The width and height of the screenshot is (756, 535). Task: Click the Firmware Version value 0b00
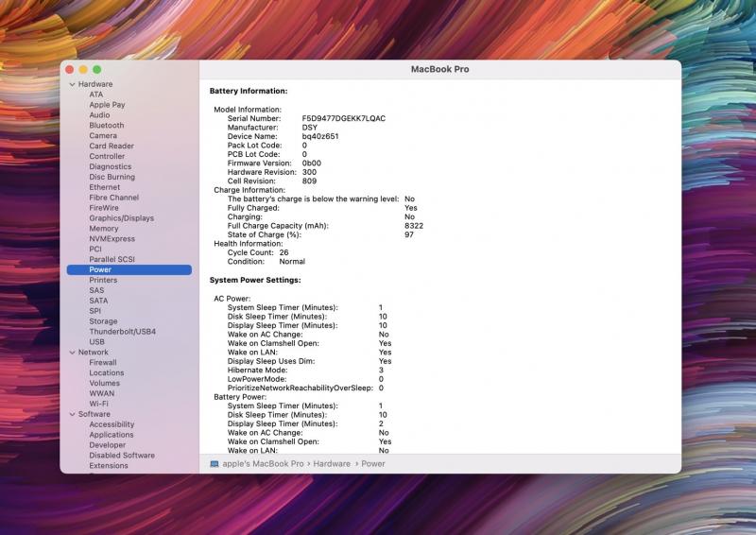coord(312,164)
